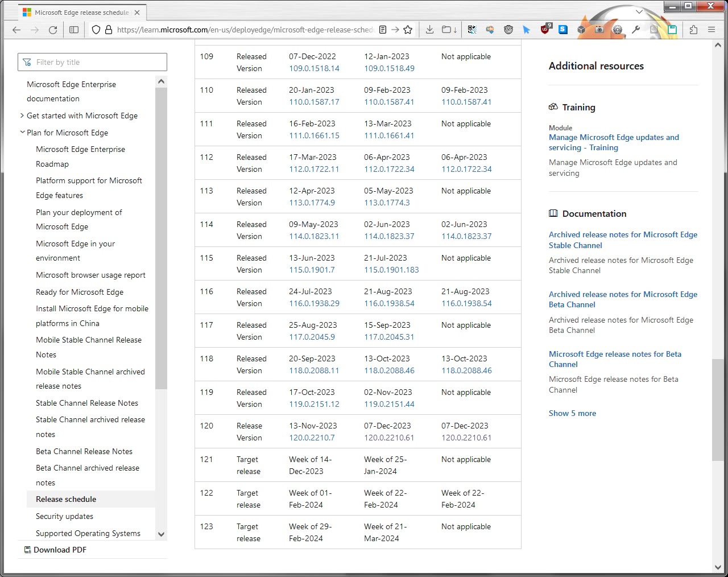Viewport: 728px width, 577px height.
Task: Bookmark this page with the star
Action: (x=408, y=30)
